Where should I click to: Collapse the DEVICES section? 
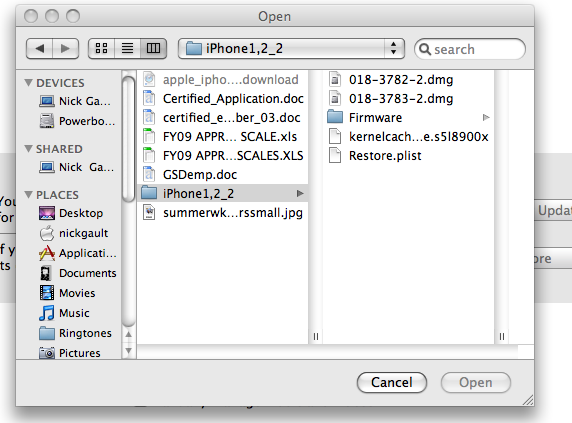coord(28,82)
